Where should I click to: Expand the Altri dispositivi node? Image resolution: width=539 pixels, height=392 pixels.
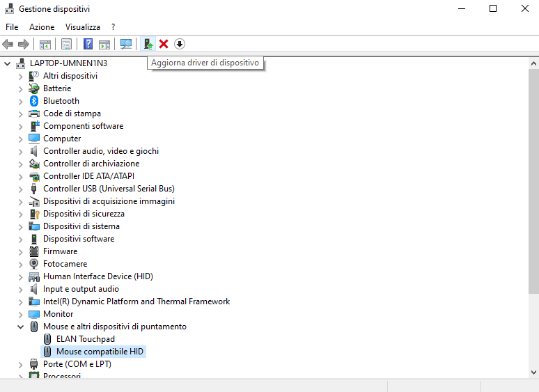pos(20,77)
